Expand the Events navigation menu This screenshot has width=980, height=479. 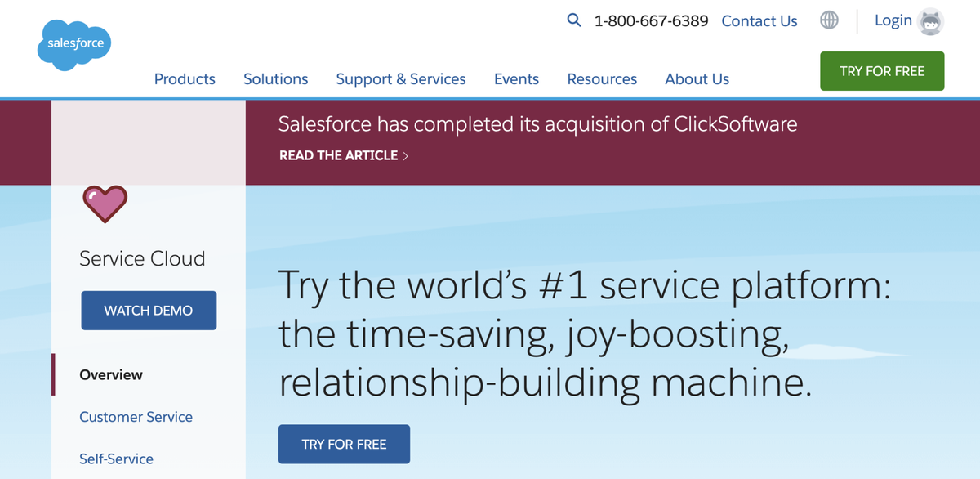click(x=516, y=79)
